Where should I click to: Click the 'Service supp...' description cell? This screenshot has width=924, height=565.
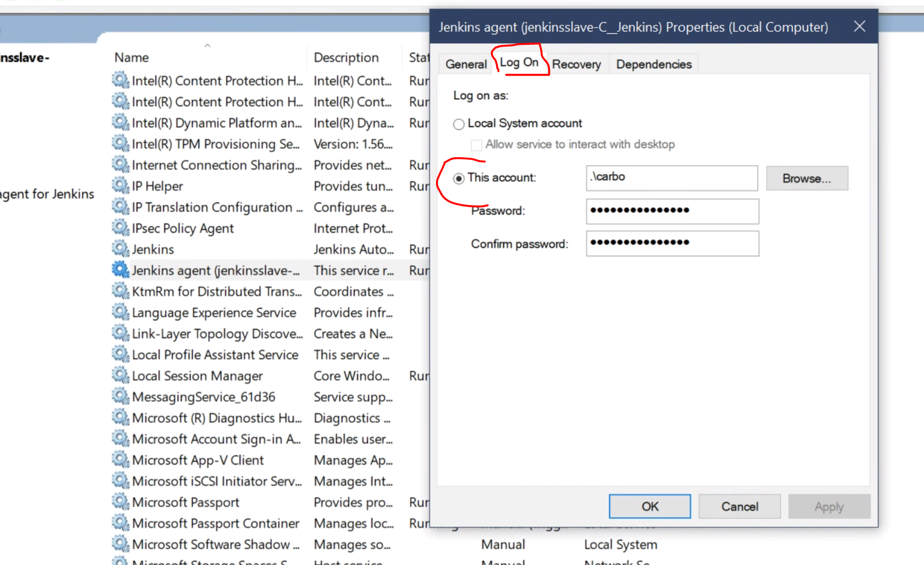[353, 397]
